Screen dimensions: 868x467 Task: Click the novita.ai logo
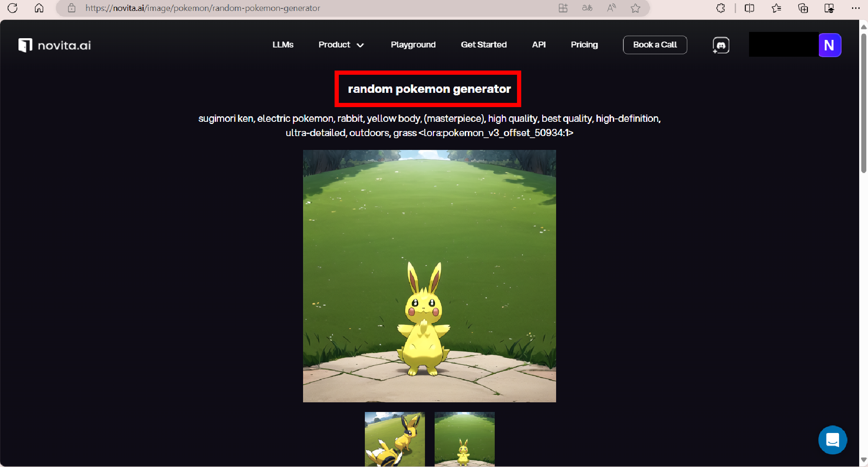coord(55,45)
